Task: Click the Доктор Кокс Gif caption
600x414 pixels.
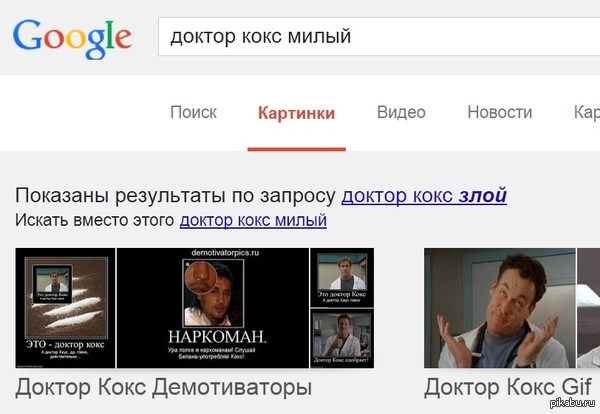Action: point(507,387)
